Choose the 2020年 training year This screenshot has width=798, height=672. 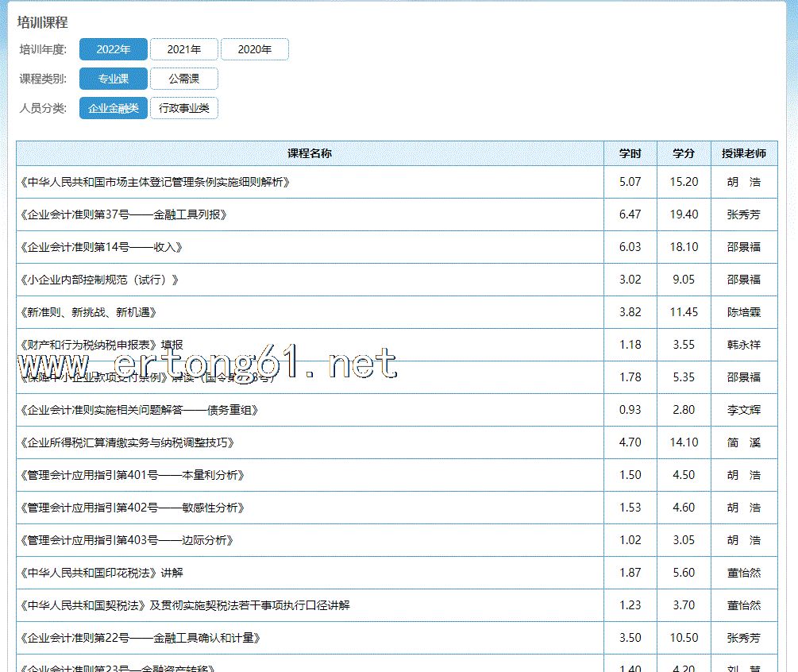254,49
